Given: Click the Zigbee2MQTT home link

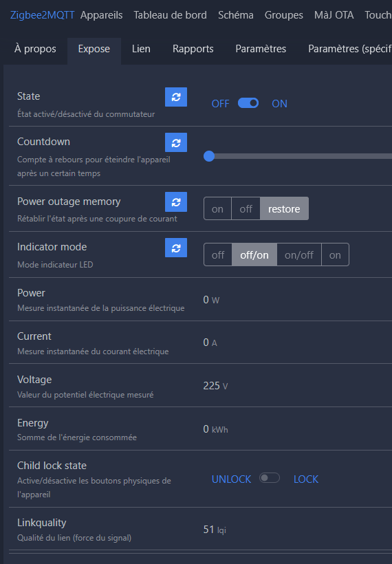Looking at the screenshot, I should click(43, 15).
